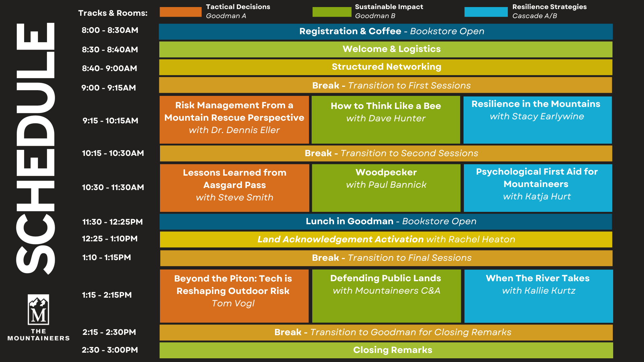The height and width of the screenshot is (362, 644).
Task: Click the Lunch in Goodman bar
Action: pyautogui.click(x=386, y=222)
